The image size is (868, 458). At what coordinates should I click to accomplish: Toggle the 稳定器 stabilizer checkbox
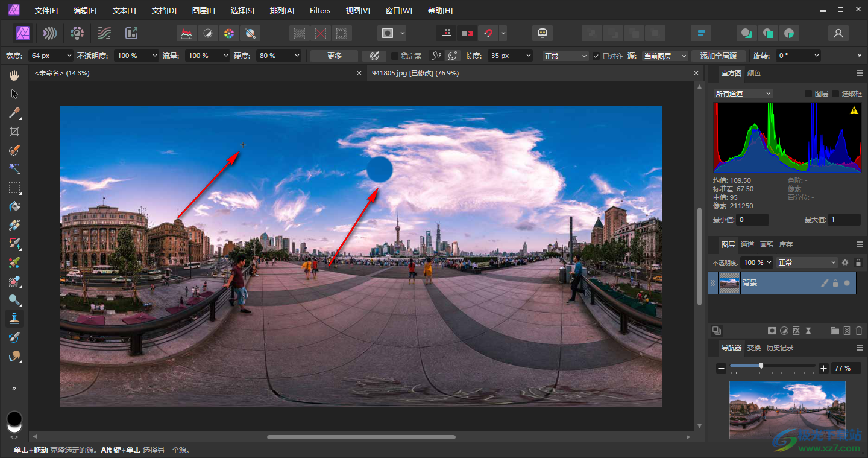[x=395, y=56]
